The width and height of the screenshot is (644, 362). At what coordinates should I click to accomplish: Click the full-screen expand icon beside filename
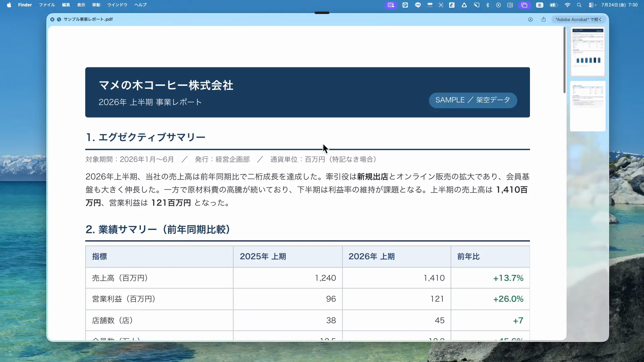point(59,19)
